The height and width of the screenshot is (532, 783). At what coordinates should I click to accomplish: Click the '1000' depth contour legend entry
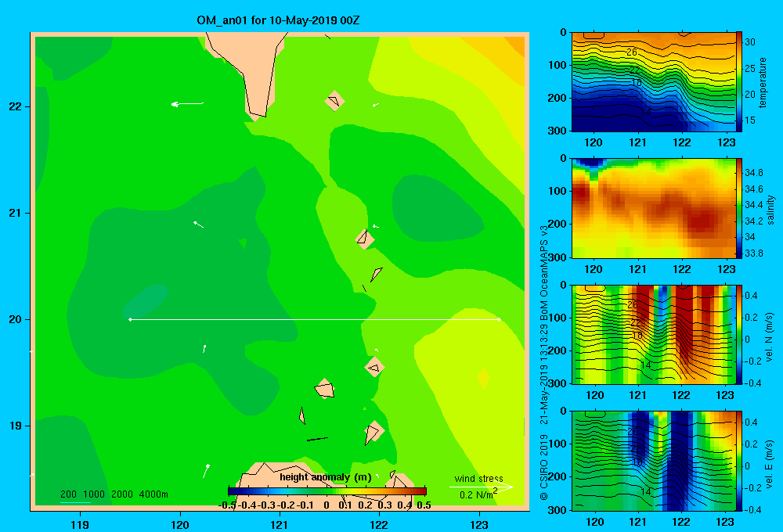94,494
